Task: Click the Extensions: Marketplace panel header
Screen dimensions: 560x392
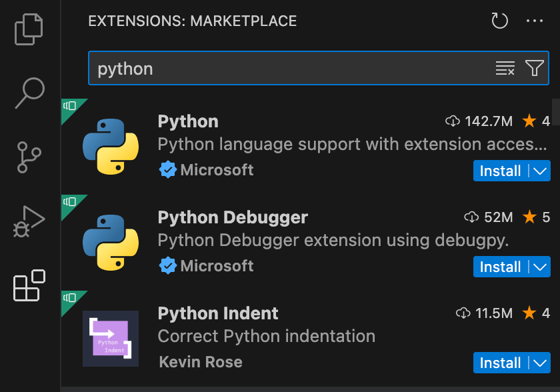Action: pyautogui.click(x=193, y=21)
